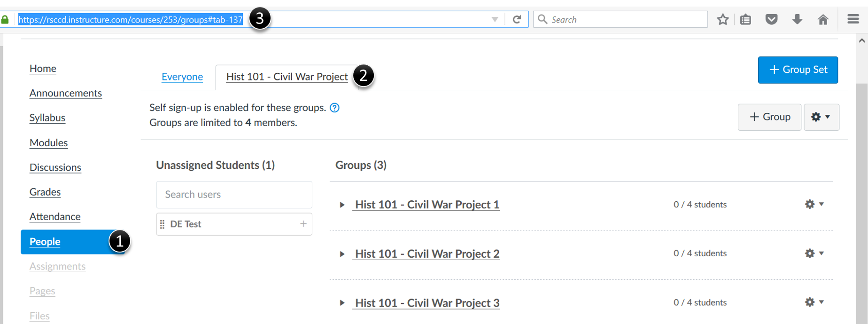Screen dimensions: 868x324
Task: Open the downloads arrow icon
Action: coord(797,19)
